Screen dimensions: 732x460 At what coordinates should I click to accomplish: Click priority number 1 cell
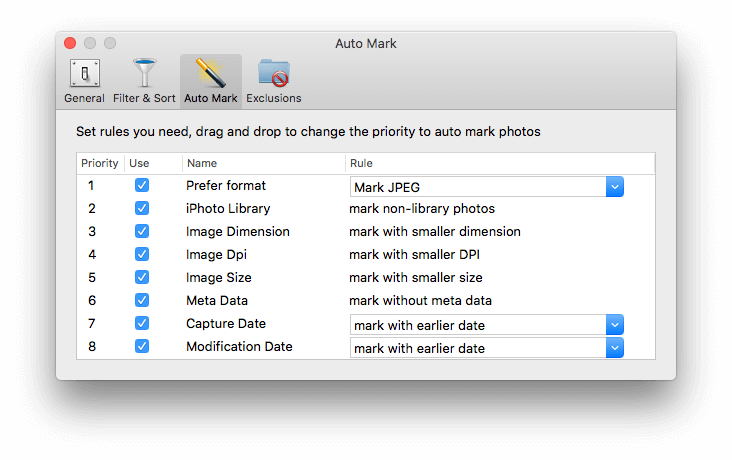coord(92,186)
